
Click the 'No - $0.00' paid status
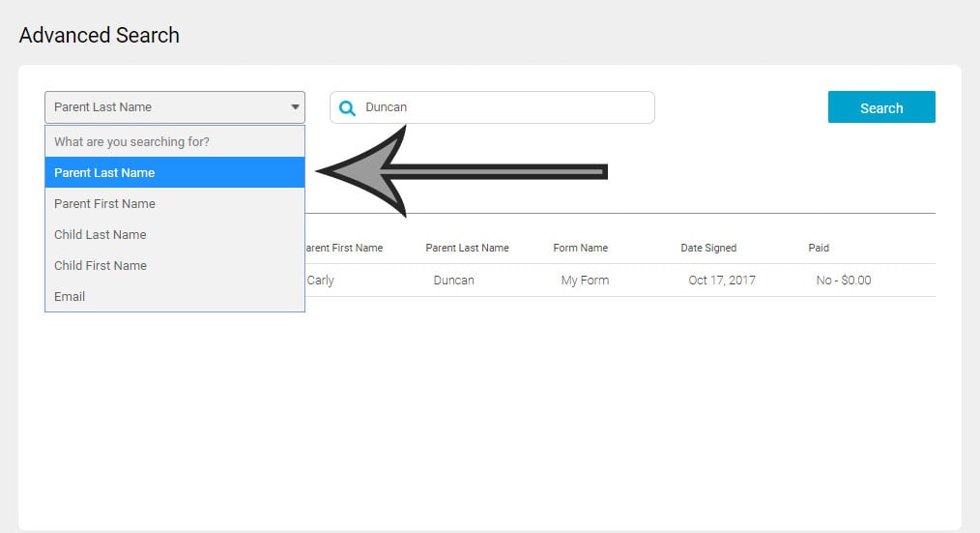point(843,281)
